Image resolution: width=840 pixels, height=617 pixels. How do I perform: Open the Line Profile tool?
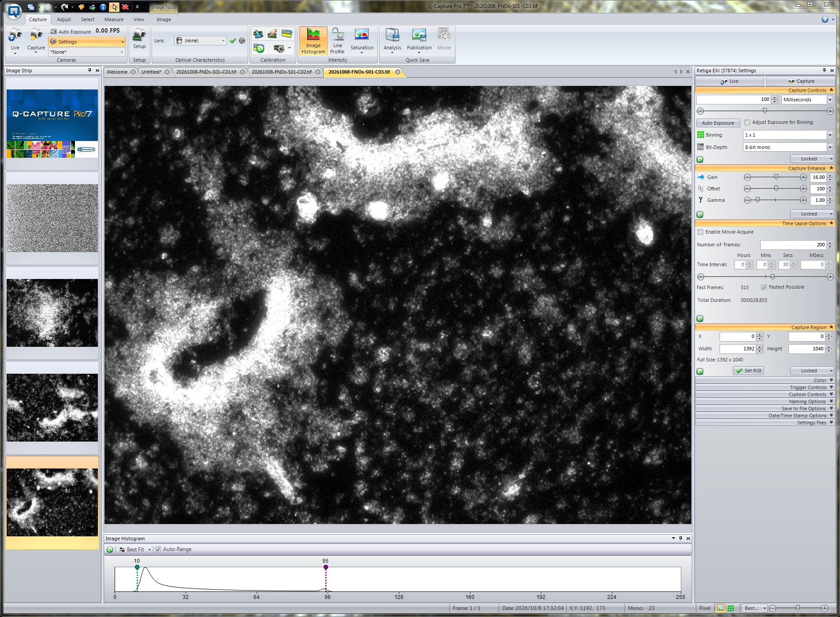click(x=337, y=41)
